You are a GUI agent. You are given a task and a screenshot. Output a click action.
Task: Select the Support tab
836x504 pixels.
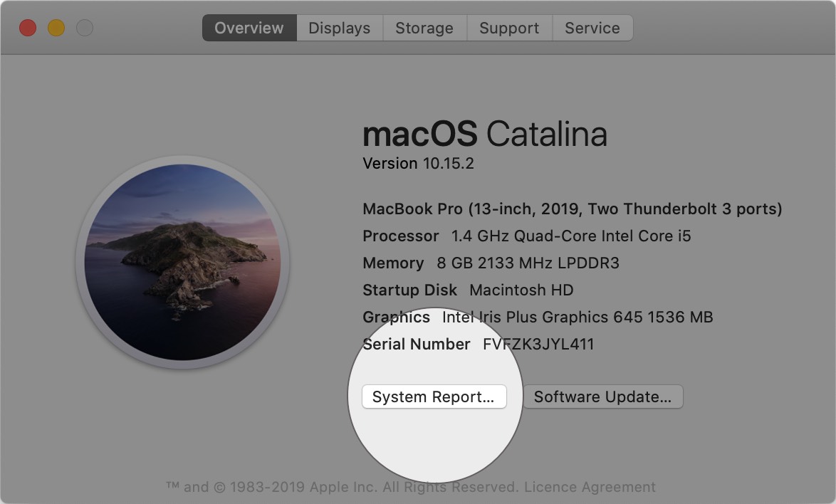click(509, 28)
